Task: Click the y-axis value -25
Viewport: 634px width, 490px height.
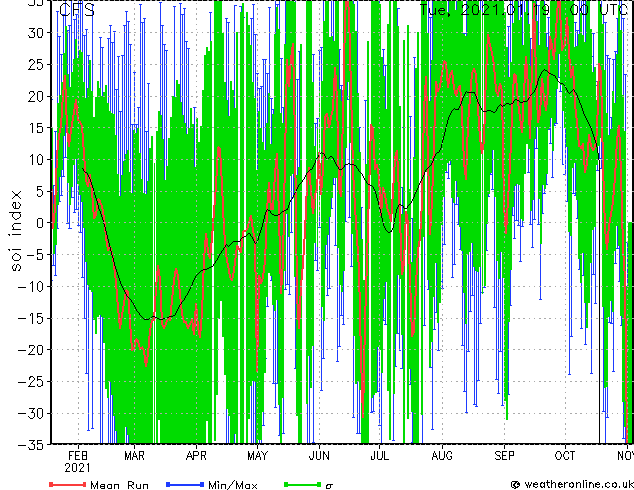Action: (x=31, y=382)
